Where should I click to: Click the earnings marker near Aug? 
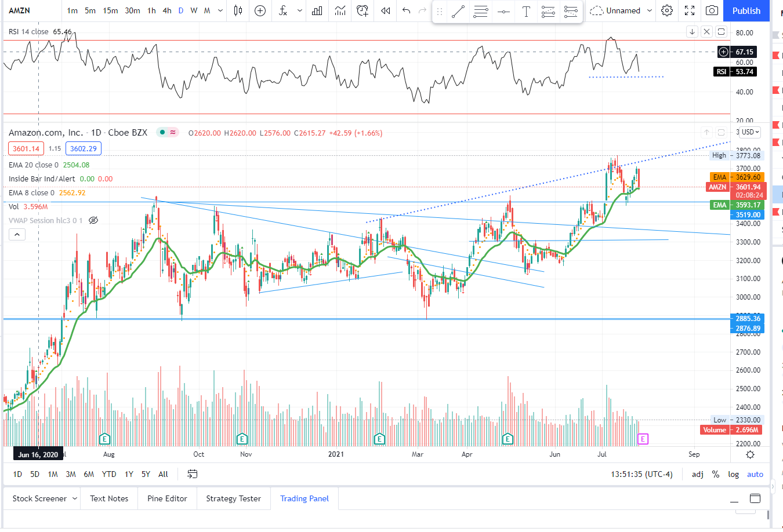point(105,439)
